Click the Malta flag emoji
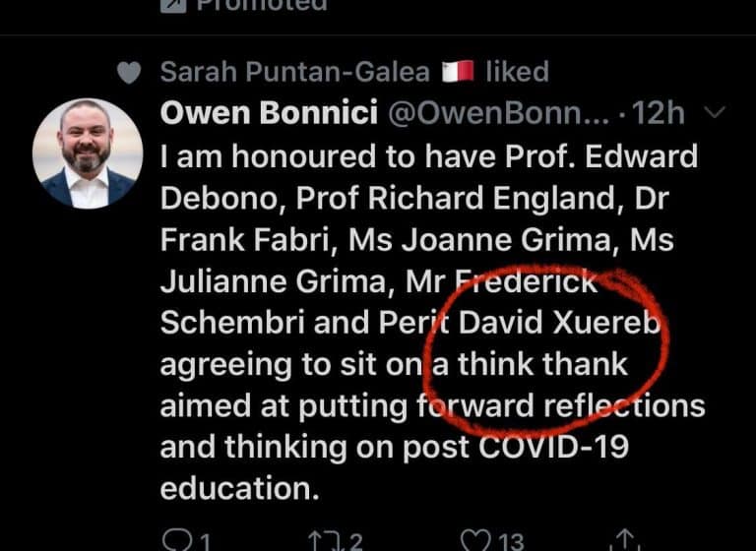This screenshot has width=756, height=551. click(x=459, y=72)
